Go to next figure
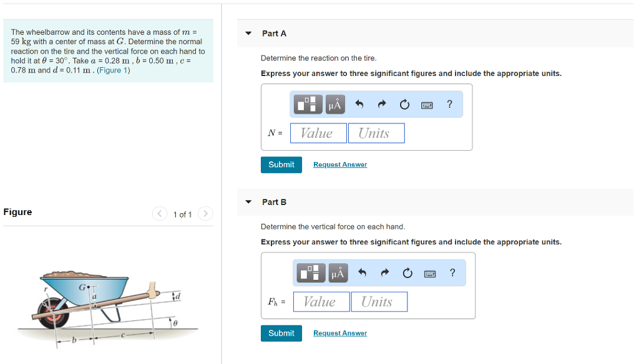Image resolution: width=639 pixels, height=364 pixels. tap(205, 214)
